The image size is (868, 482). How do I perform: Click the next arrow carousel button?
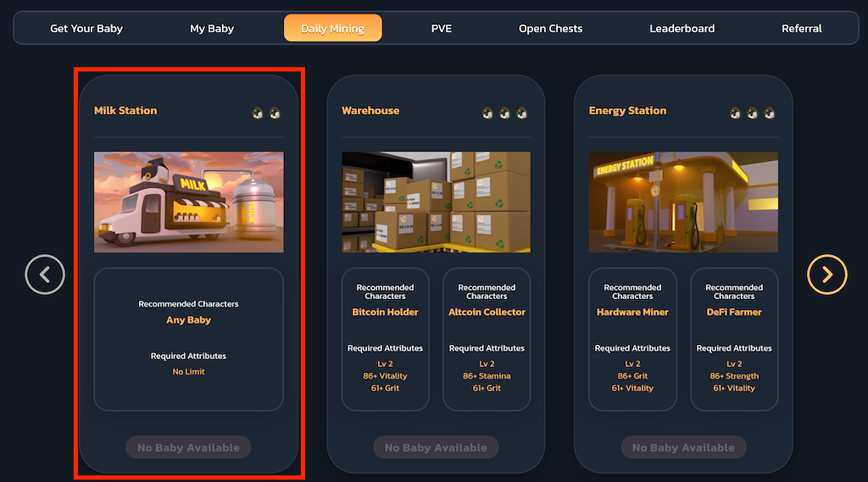click(x=827, y=274)
